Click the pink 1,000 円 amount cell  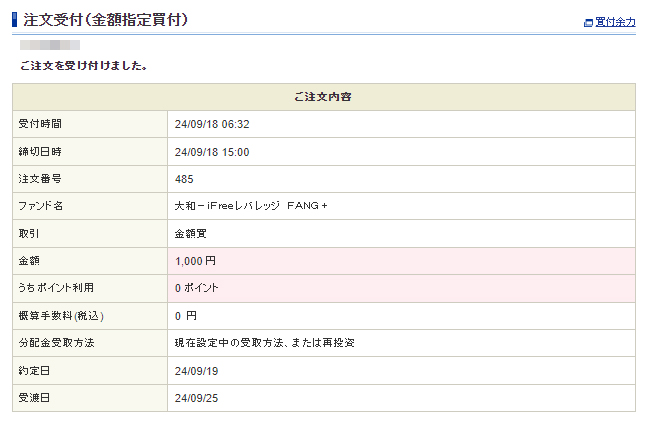[x=195, y=261]
